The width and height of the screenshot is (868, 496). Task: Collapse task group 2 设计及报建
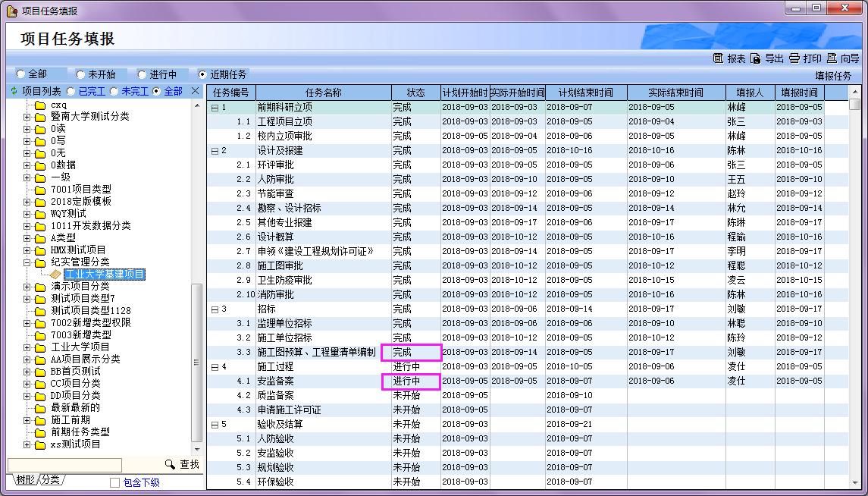click(215, 151)
